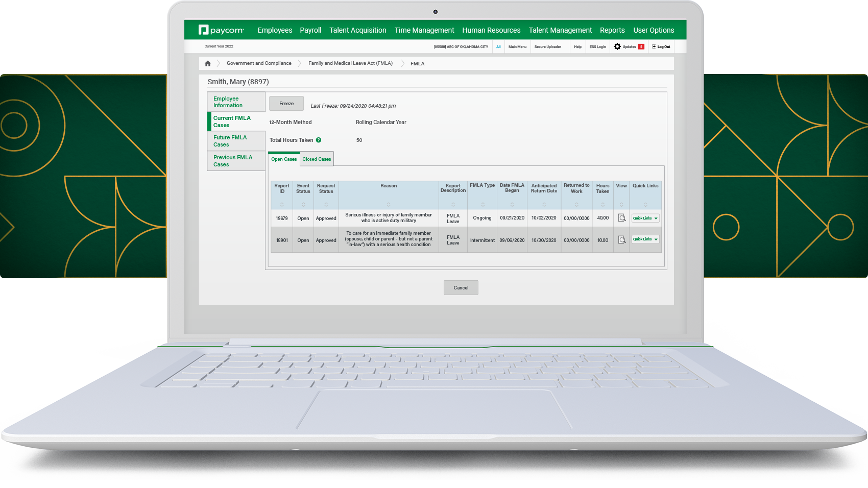Sort by the Date FMLA Began column

point(512,205)
